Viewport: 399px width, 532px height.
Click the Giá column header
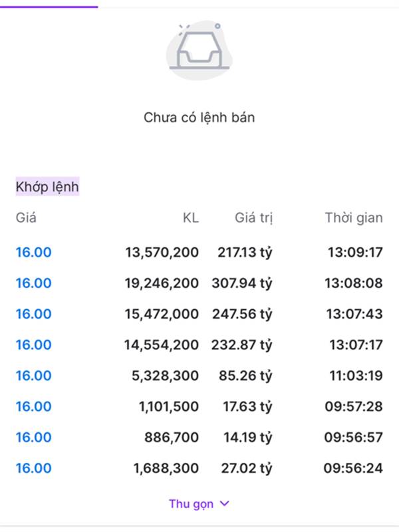26,217
